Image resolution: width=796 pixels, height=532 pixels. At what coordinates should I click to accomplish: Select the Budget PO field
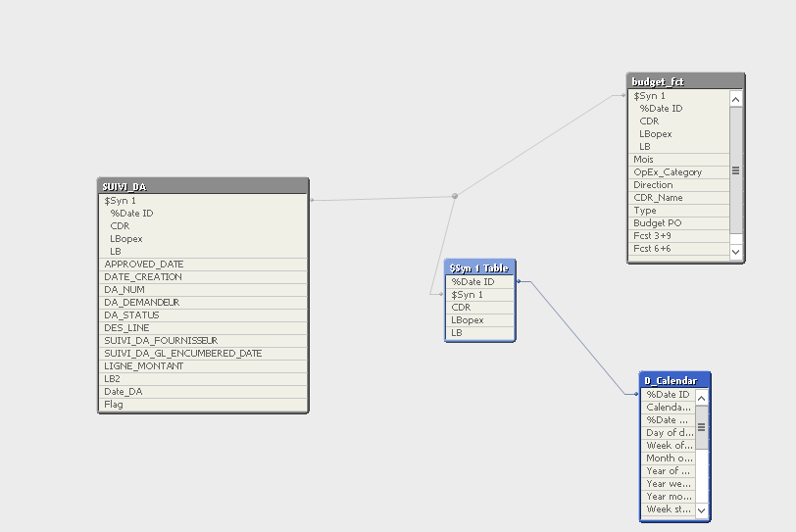657,223
